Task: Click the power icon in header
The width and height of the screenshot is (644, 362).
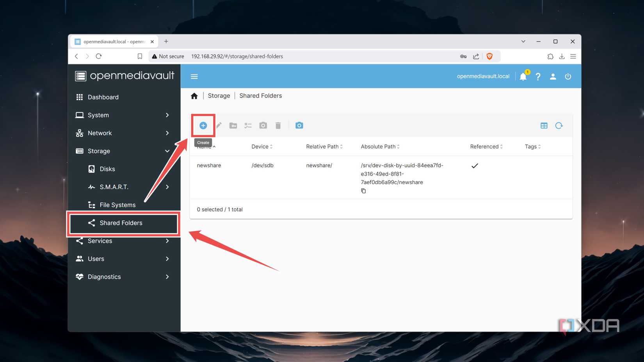Action: point(568,76)
